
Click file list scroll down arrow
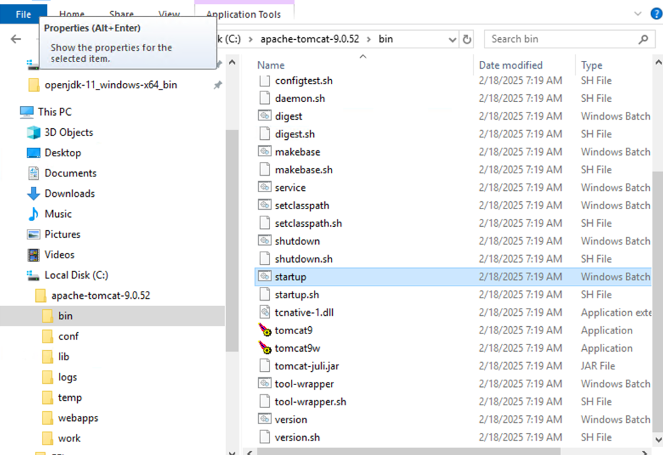click(x=658, y=439)
